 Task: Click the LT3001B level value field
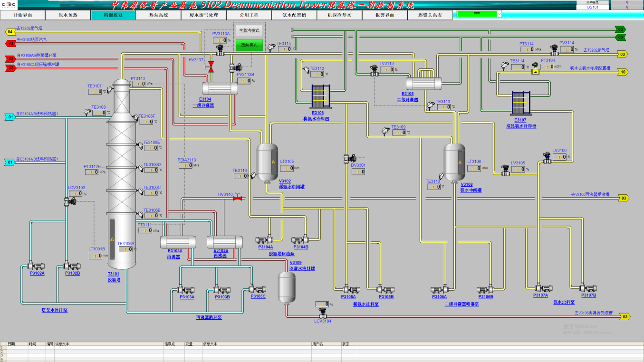(x=96, y=256)
